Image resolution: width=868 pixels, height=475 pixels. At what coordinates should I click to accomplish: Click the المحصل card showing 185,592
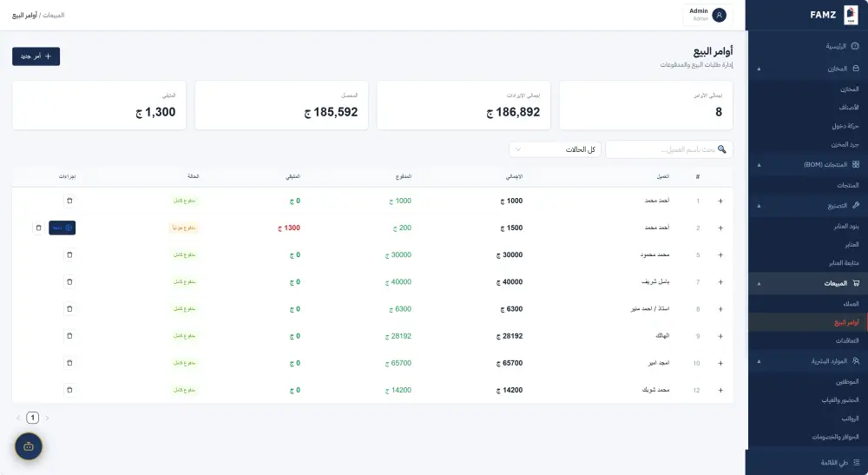281,105
